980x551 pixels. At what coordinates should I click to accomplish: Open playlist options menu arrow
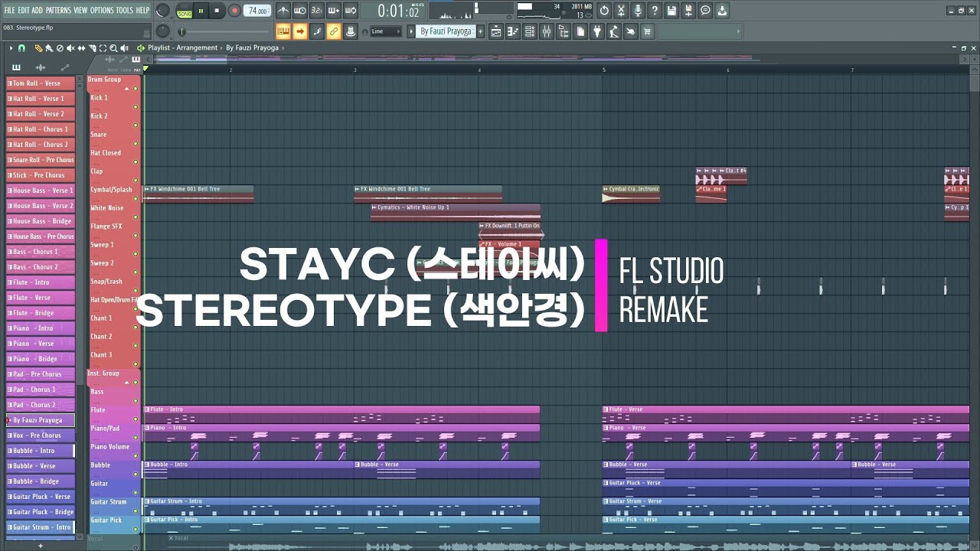(11, 48)
